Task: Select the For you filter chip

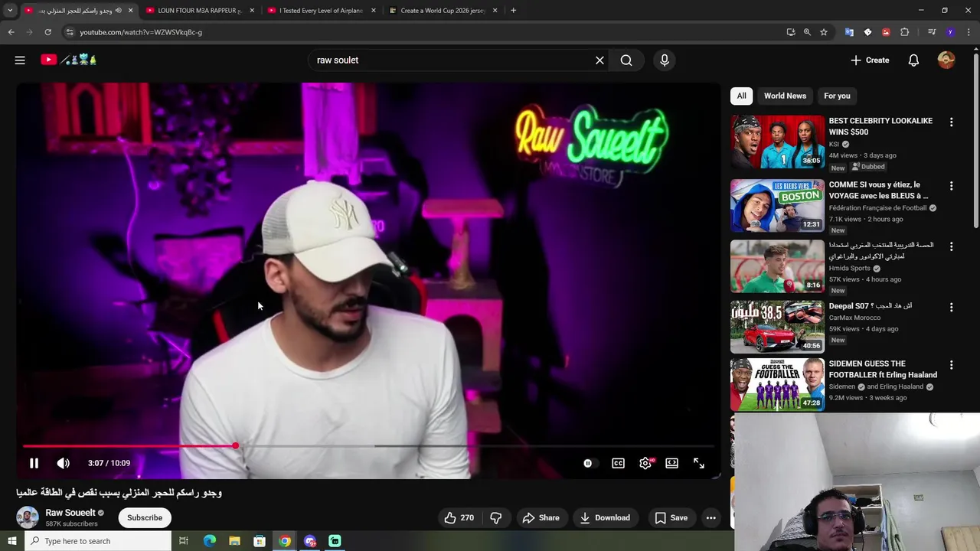Action: [x=837, y=96]
